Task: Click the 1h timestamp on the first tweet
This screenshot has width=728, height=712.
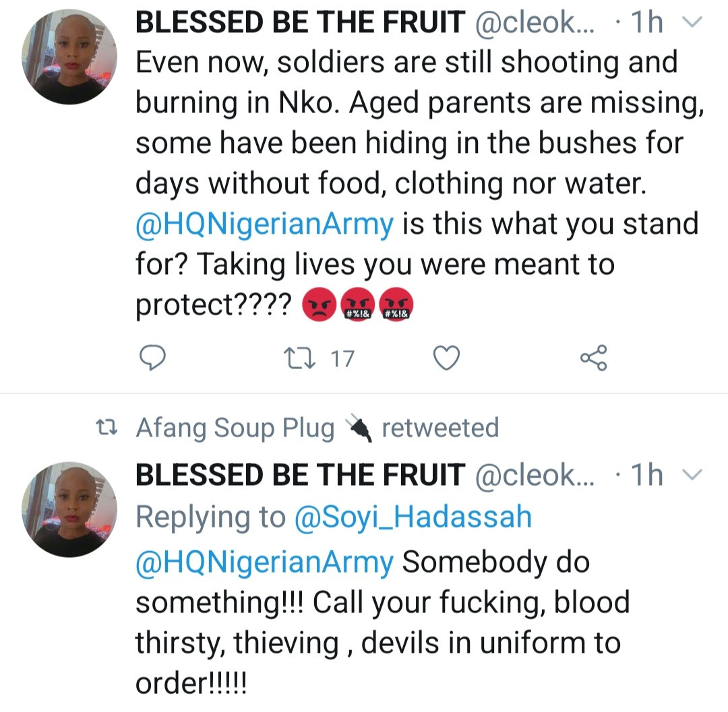Action: pos(645,24)
